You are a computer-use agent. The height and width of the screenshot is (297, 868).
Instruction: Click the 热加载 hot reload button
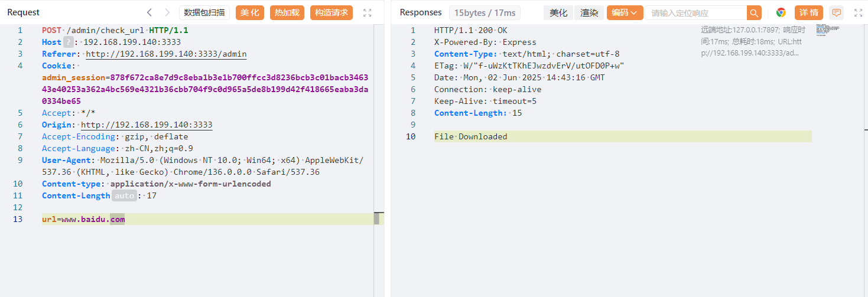(x=287, y=12)
